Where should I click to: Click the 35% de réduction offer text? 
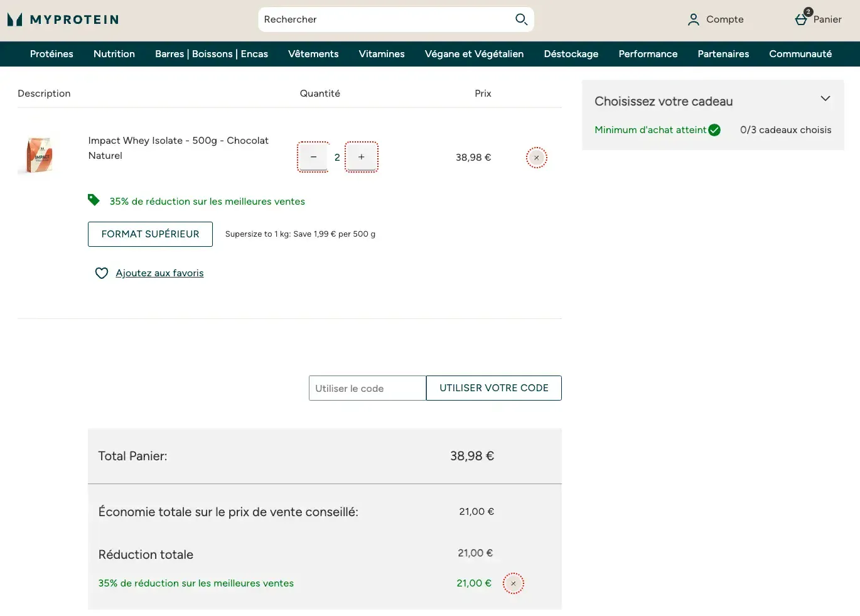[x=207, y=202]
